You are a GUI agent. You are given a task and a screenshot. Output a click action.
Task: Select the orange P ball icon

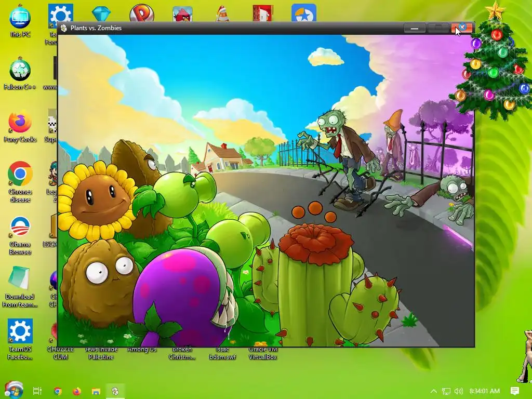142,13
